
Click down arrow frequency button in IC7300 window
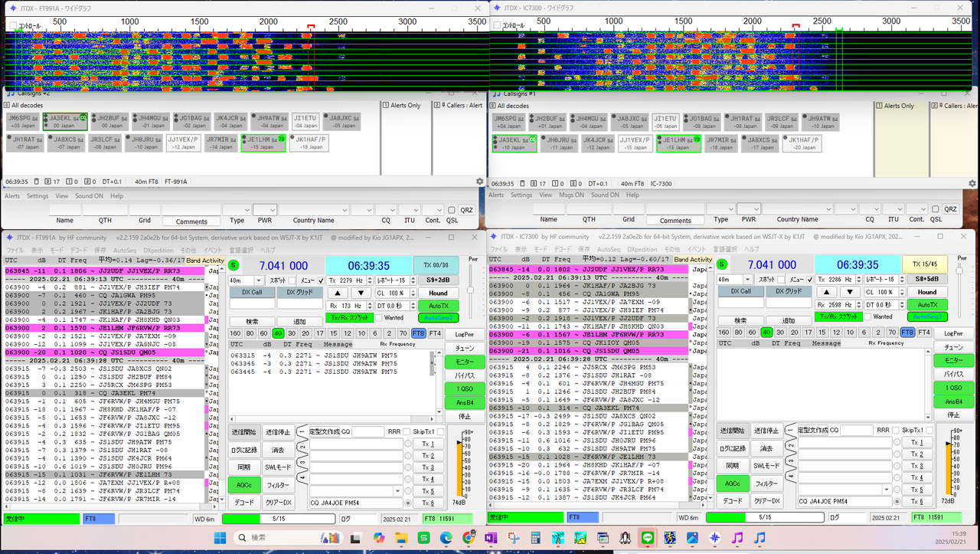coord(848,293)
